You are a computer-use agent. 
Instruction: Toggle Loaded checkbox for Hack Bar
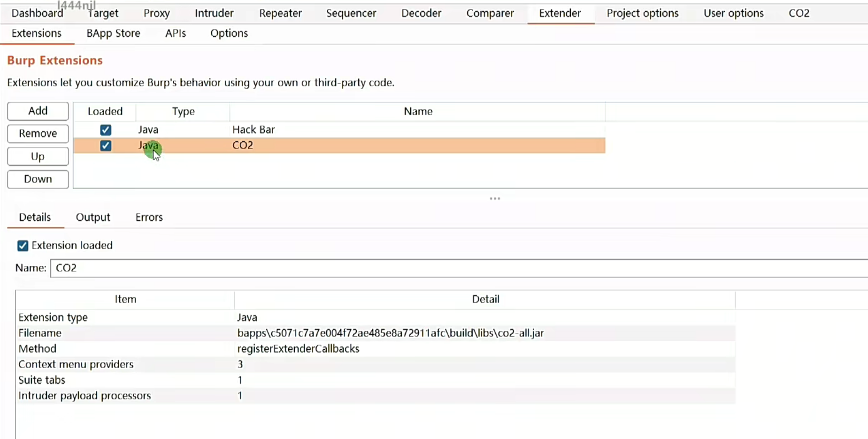pyautogui.click(x=106, y=130)
